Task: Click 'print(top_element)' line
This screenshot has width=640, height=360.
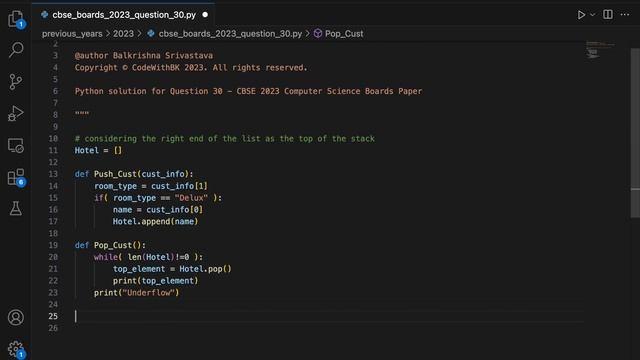Action: point(156,281)
